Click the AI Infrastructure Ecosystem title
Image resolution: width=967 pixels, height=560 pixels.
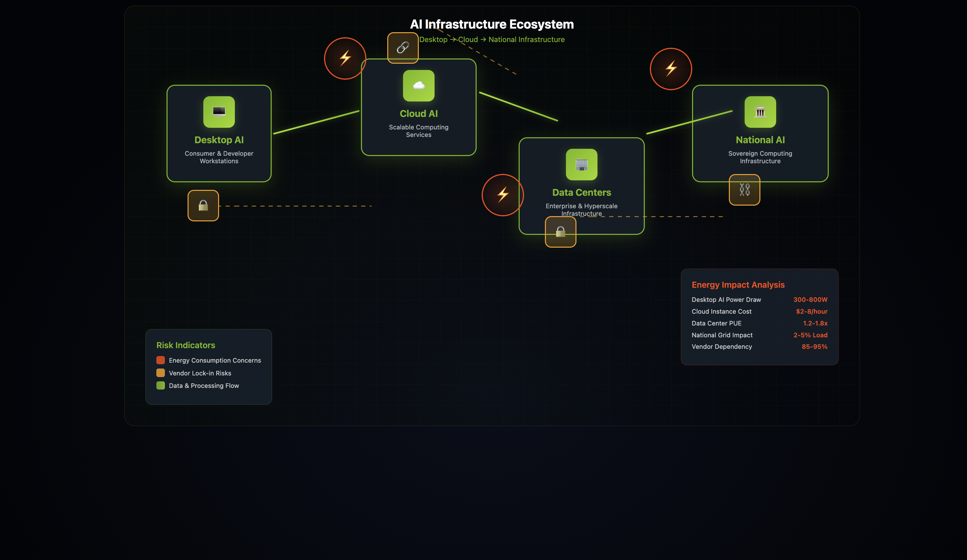(x=492, y=24)
